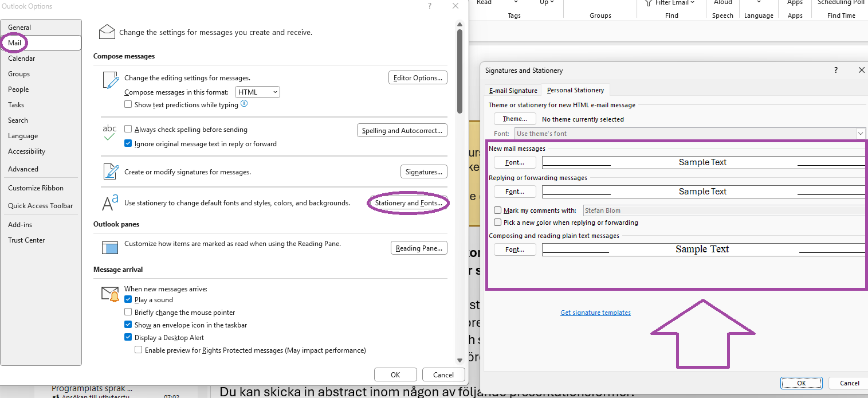Click Cancel in Outlook Options dialog
The image size is (868, 398).
[443, 374]
